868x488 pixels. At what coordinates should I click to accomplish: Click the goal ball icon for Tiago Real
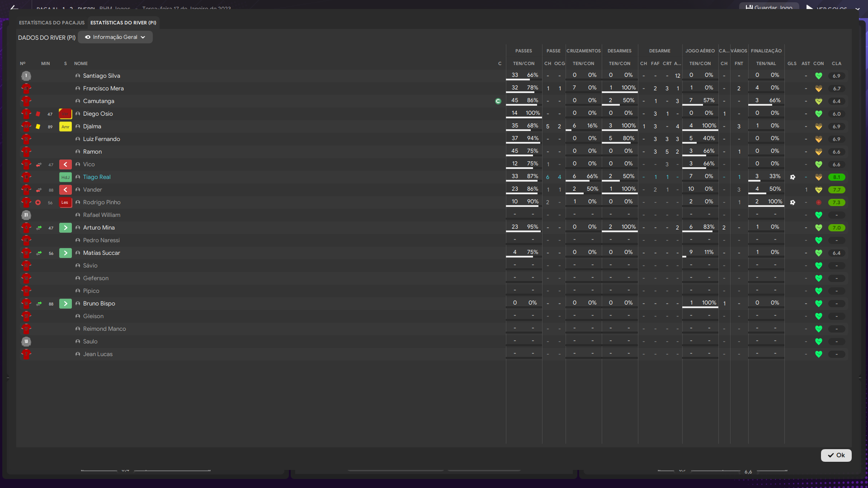click(x=793, y=177)
